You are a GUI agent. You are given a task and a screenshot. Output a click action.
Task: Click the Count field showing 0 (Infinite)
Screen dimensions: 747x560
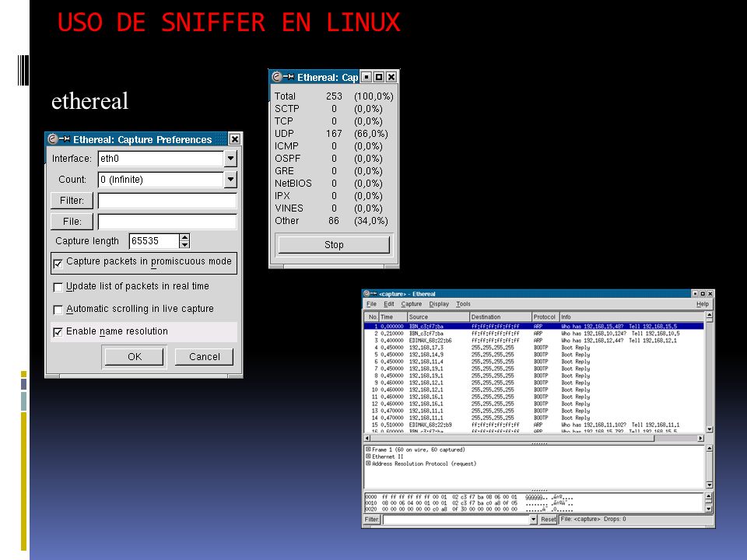pyautogui.click(x=160, y=179)
